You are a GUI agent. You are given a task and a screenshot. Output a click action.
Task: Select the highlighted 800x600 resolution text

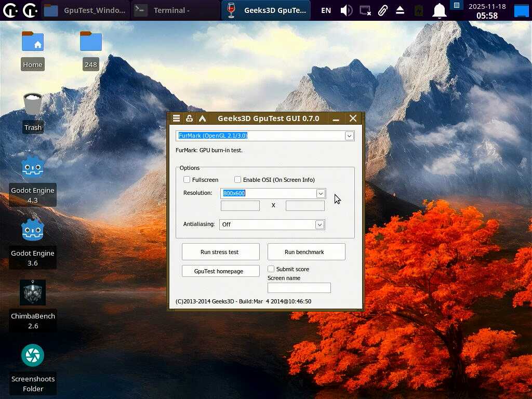tap(234, 193)
